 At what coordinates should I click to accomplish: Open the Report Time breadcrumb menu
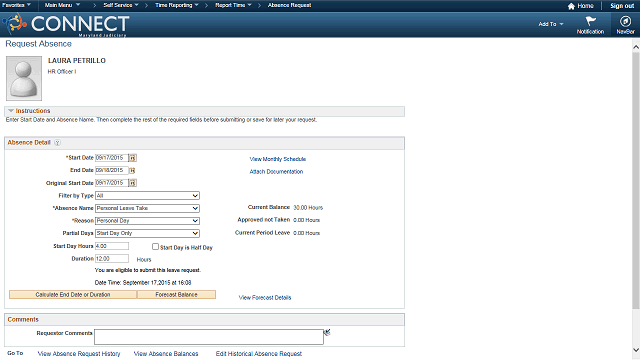point(233,5)
